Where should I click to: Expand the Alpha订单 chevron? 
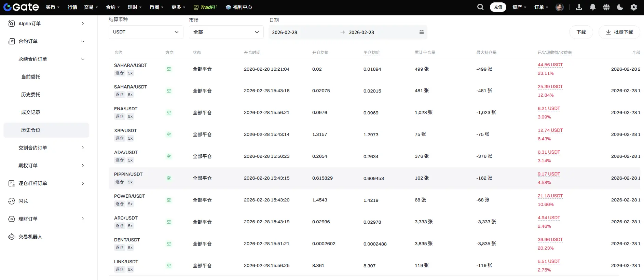(83, 24)
